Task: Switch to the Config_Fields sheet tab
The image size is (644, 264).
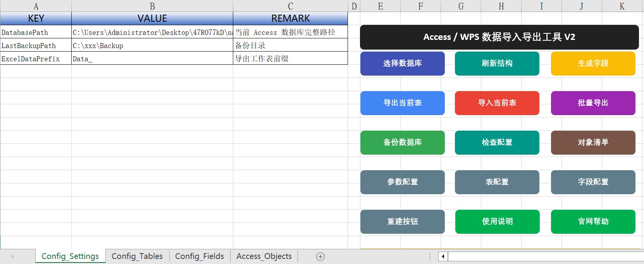Action: (200, 256)
